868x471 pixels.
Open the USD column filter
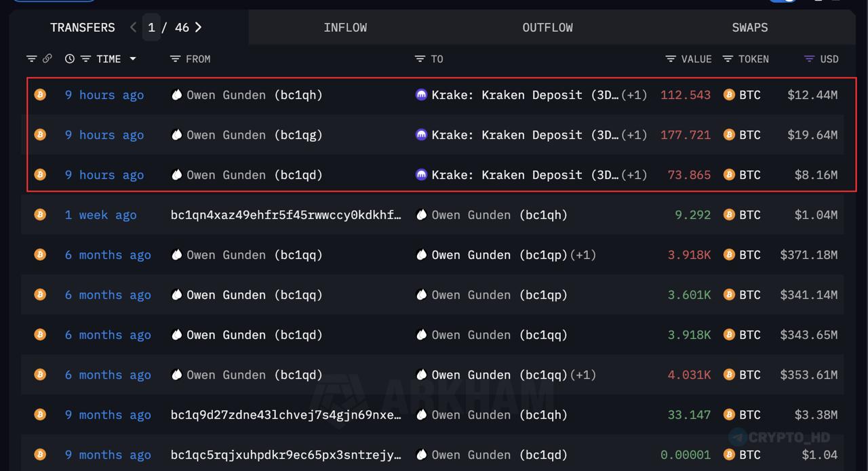pyautogui.click(x=809, y=59)
